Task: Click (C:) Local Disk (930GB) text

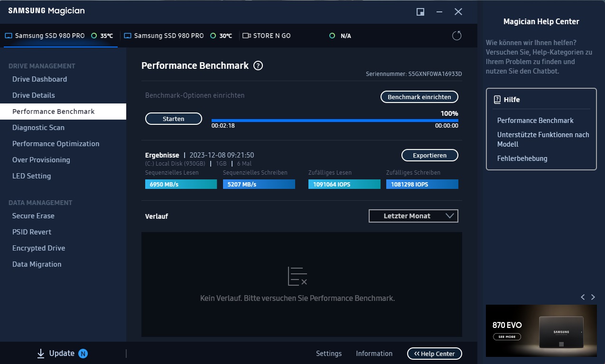Action: (175, 164)
